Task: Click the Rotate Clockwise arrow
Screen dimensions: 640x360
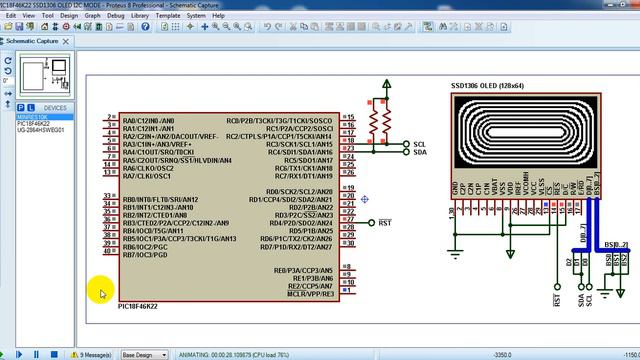Action: click(8, 60)
